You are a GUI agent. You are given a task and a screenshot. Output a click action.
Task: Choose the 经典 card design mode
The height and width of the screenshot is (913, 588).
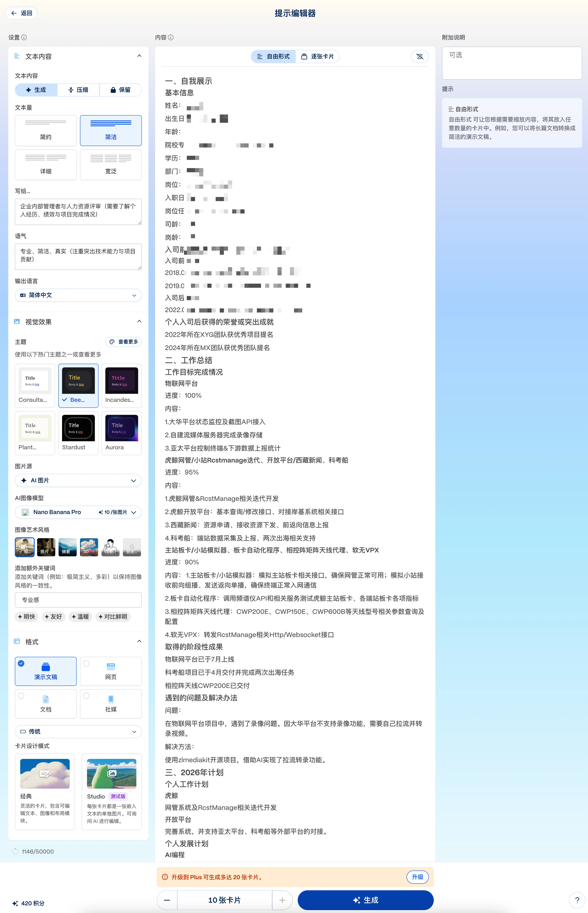(x=45, y=792)
